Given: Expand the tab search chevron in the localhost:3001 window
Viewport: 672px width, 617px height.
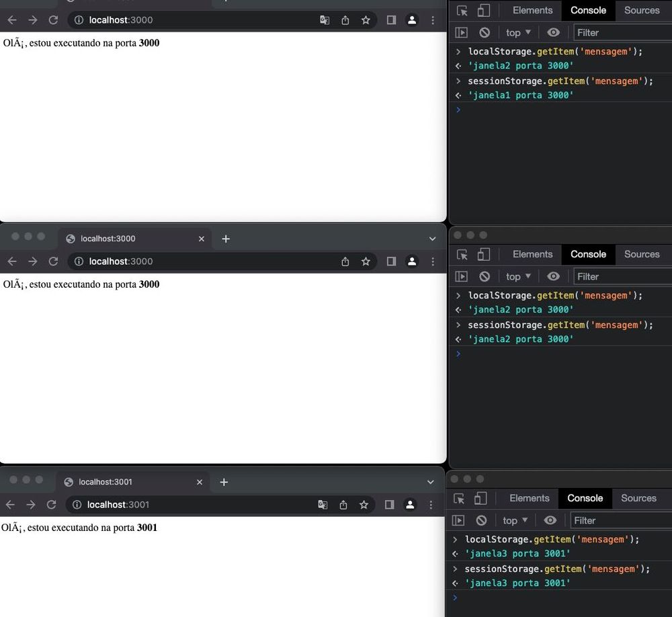Looking at the screenshot, I should pyautogui.click(x=431, y=482).
